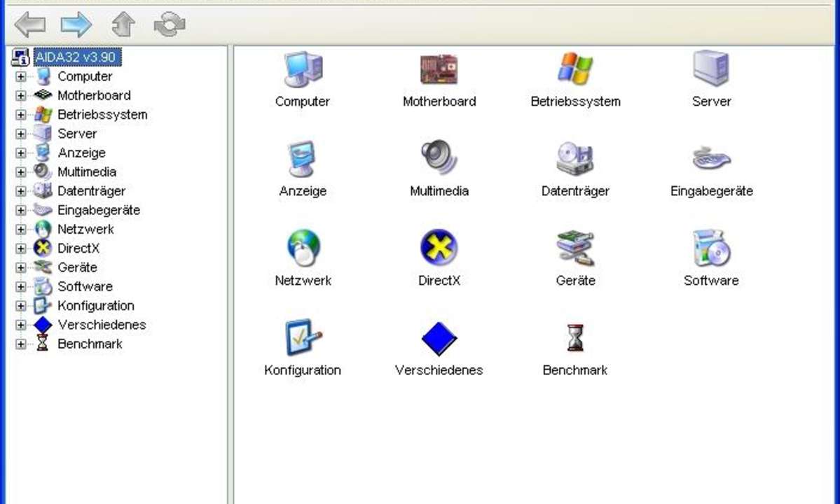
Task: Open the Multimedia speaker icon in main pane
Action: (x=439, y=157)
